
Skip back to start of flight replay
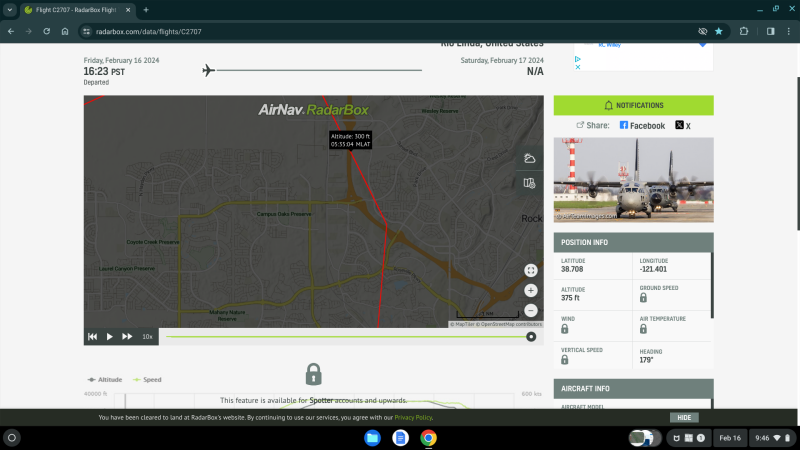tap(93, 337)
